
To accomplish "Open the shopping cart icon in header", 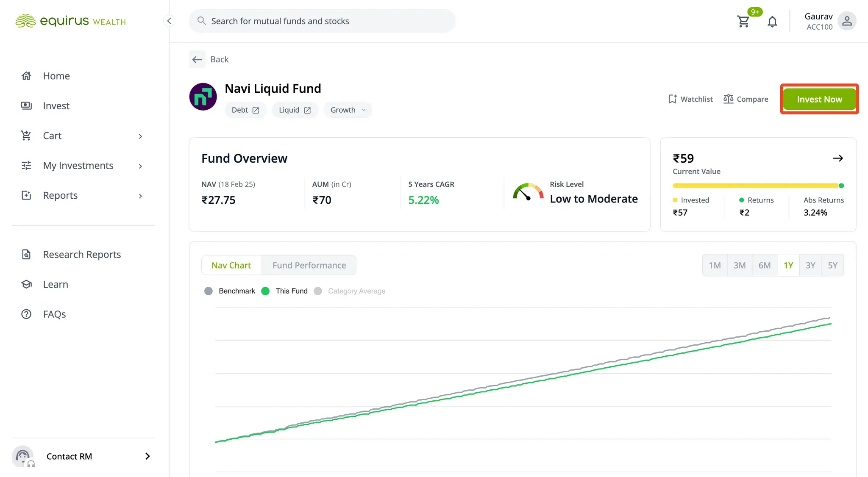I will (743, 21).
